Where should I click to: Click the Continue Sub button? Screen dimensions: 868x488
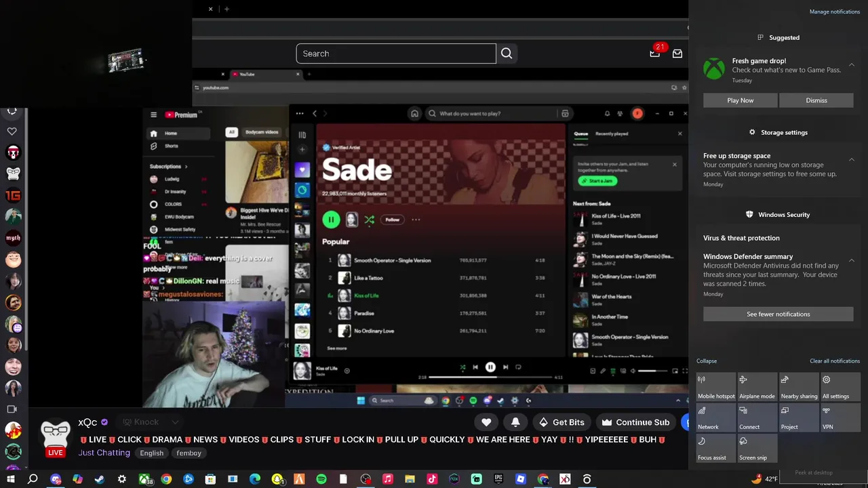(635, 422)
